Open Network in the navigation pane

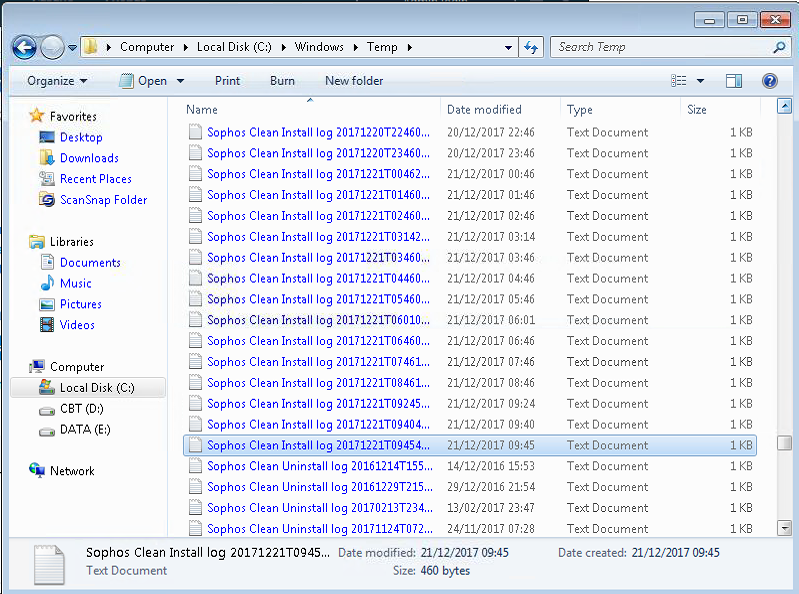(72, 471)
